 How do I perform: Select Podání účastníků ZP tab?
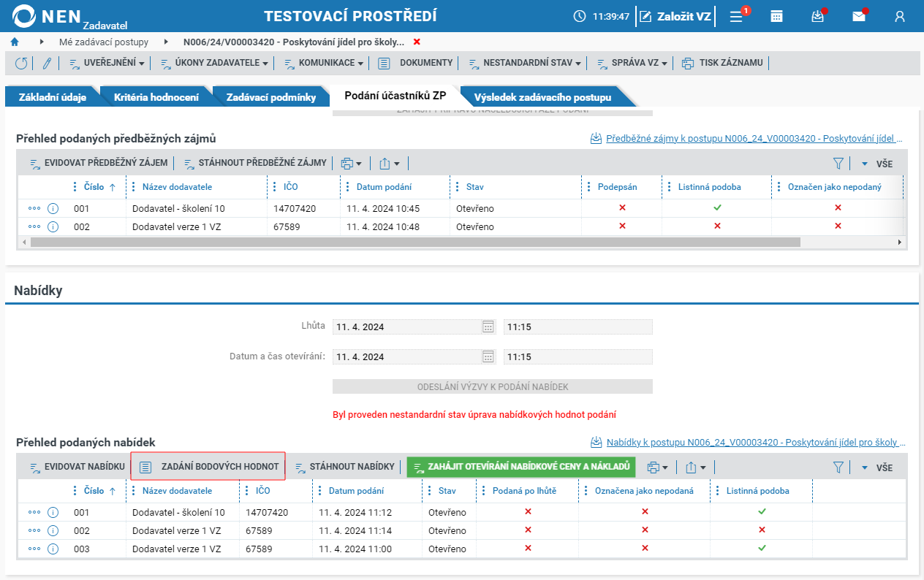pyautogui.click(x=395, y=96)
